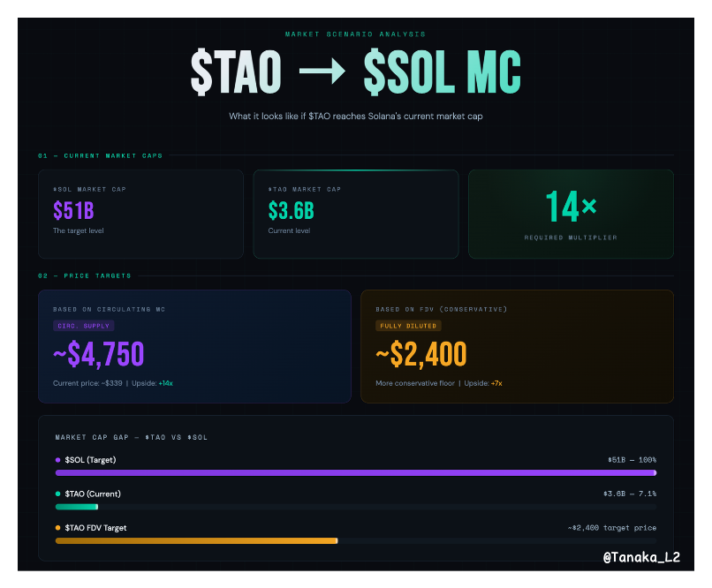Click the 01 – CURRENT MARKET CAPS heading
712x588 pixels.
coord(100,155)
